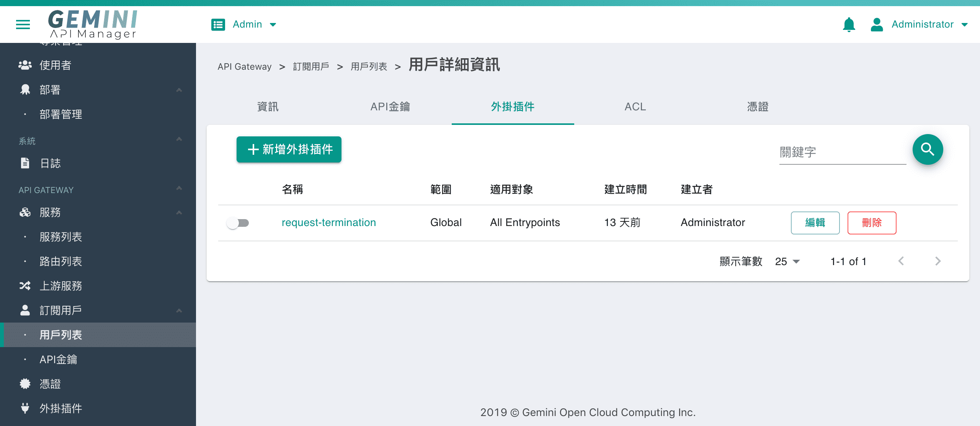Open the hamburger menu icon

click(x=23, y=25)
